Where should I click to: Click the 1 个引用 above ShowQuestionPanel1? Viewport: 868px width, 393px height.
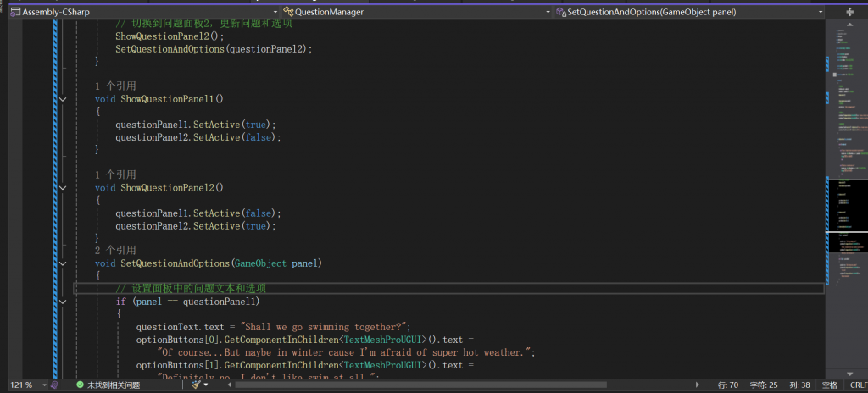tap(115, 86)
